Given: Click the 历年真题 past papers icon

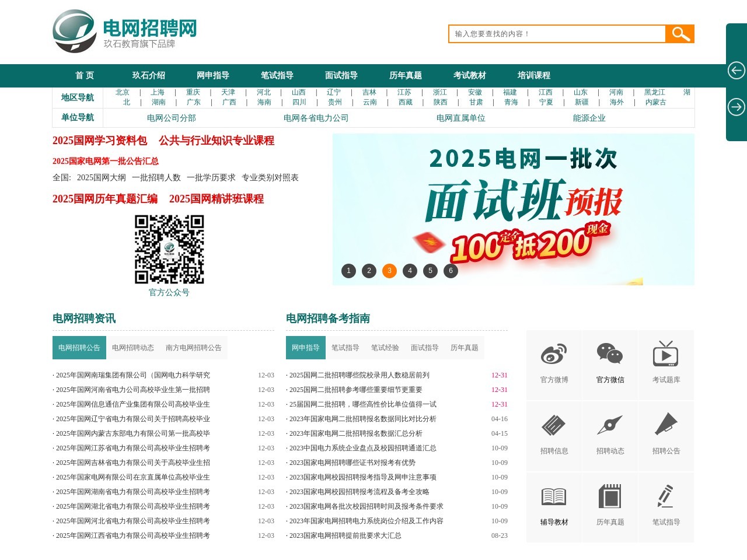Looking at the screenshot, I should (609, 497).
